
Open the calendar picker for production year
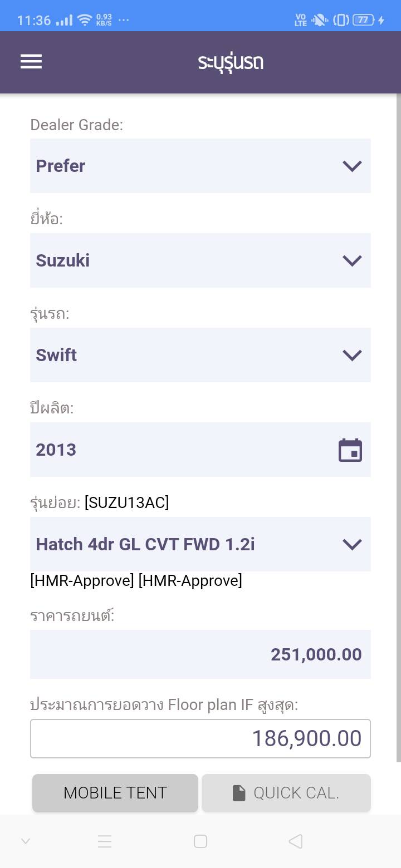click(x=350, y=450)
